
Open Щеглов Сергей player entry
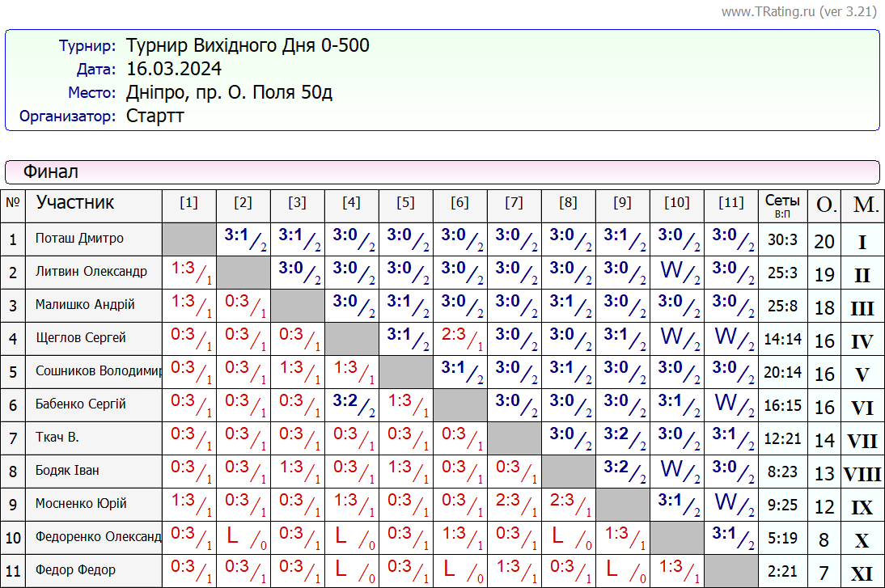pyautogui.click(x=81, y=338)
